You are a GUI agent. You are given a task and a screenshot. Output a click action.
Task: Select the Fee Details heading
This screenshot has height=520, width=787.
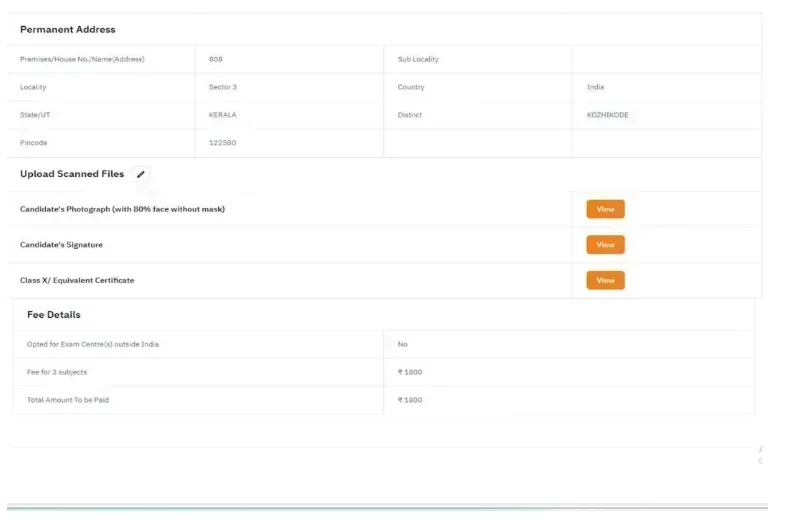pyautogui.click(x=54, y=315)
